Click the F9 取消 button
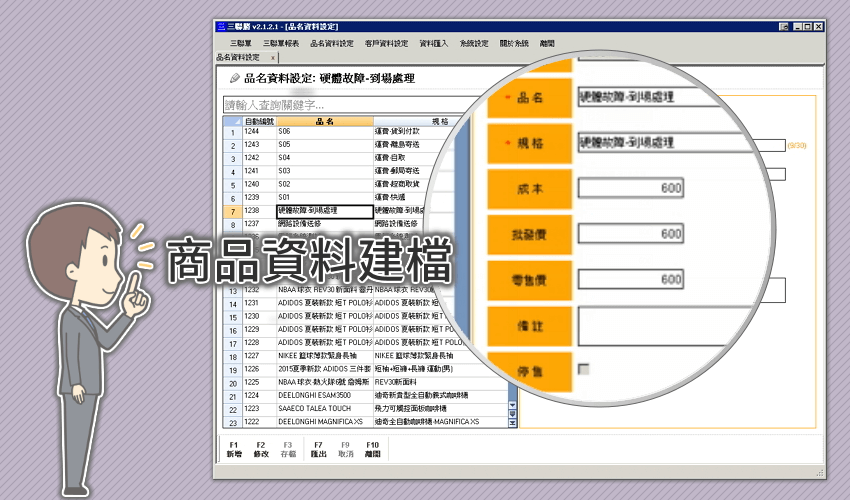Screen dimensions: 850x500 click(x=346, y=450)
